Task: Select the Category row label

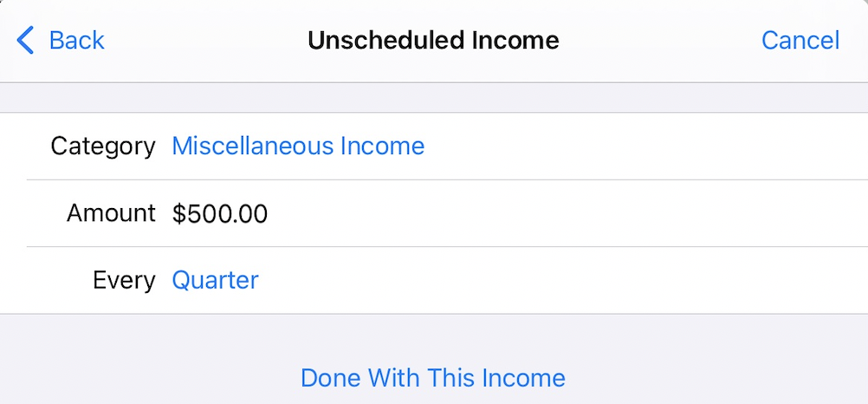Action: (103, 147)
